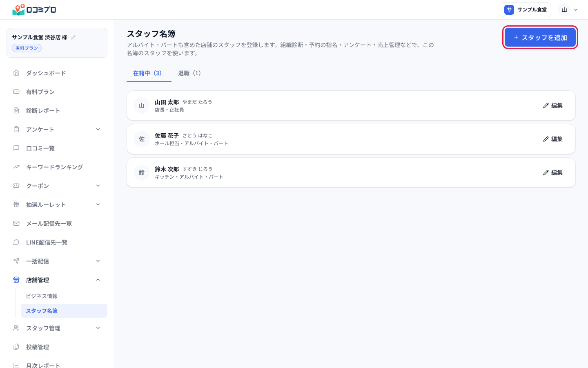Open メール配信先一覧 in sidebar

pos(57,224)
